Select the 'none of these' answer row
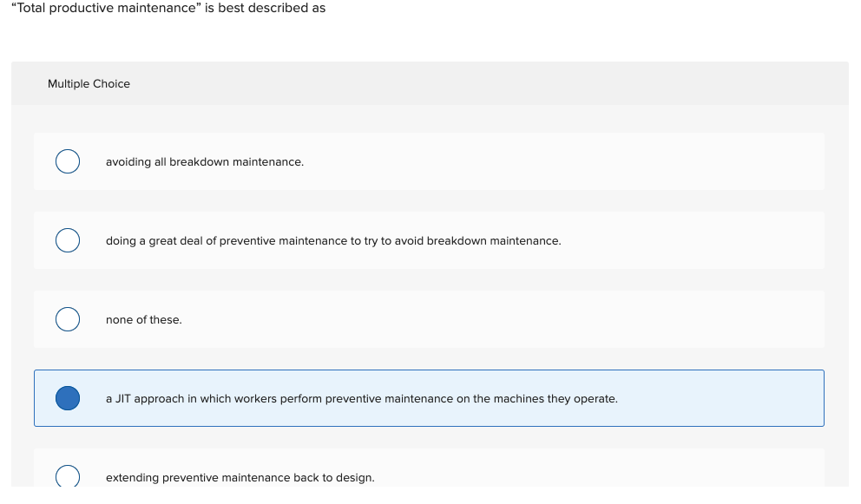 [429, 319]
